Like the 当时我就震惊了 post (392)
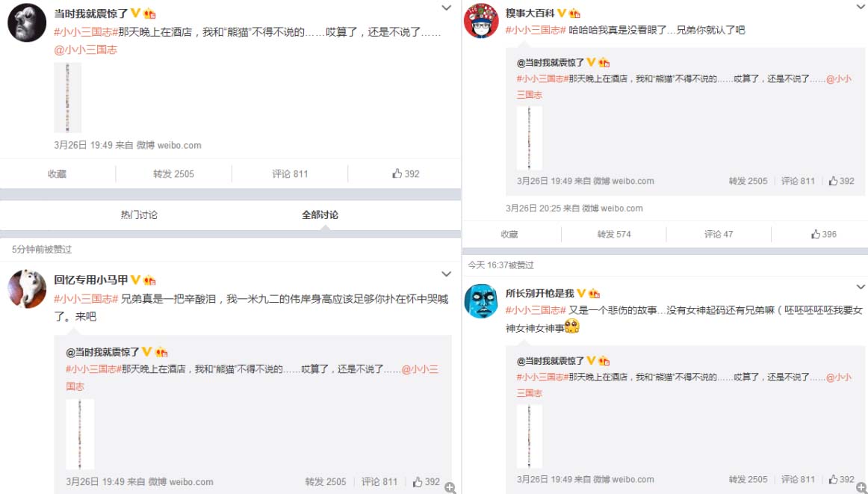 [x=406, y=174]
